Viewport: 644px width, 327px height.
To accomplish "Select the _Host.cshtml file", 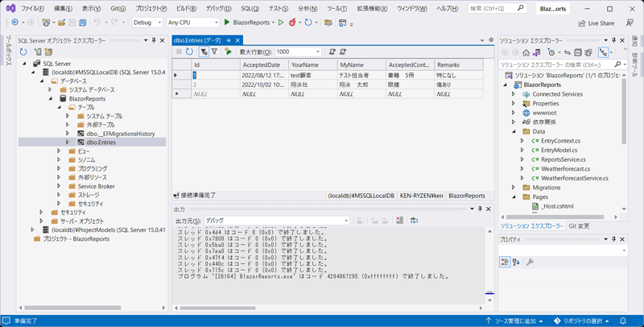I will point(557,206).
